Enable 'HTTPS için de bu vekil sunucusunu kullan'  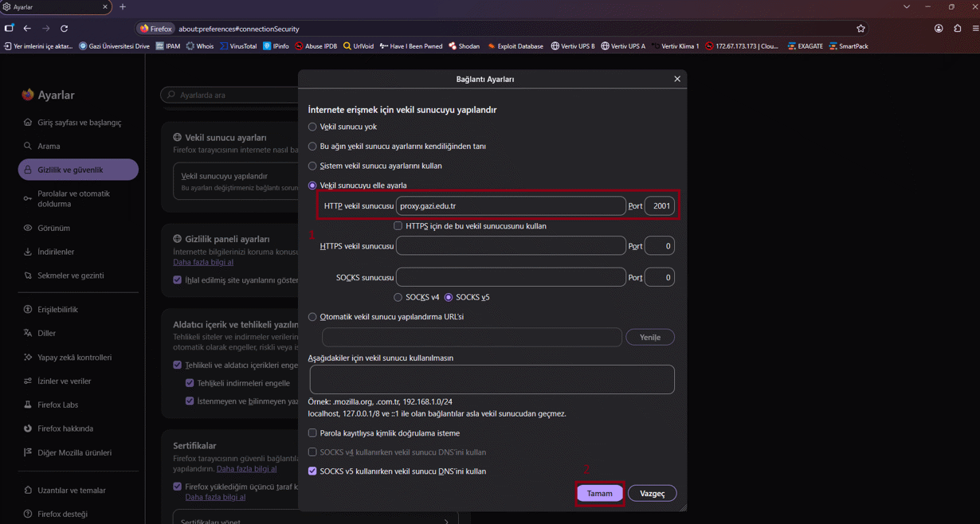tap(398, 226)
